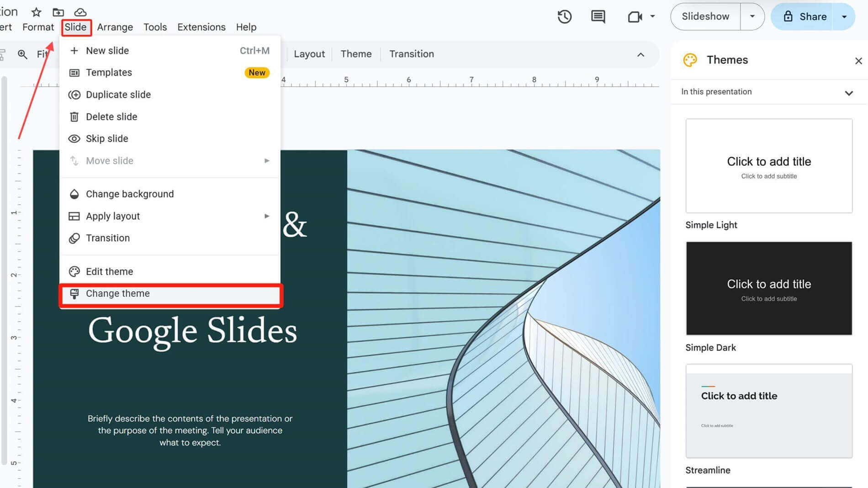868x488 pixels.
Task: Select Skip slide menu entry
Action: [x=169, y=138]
